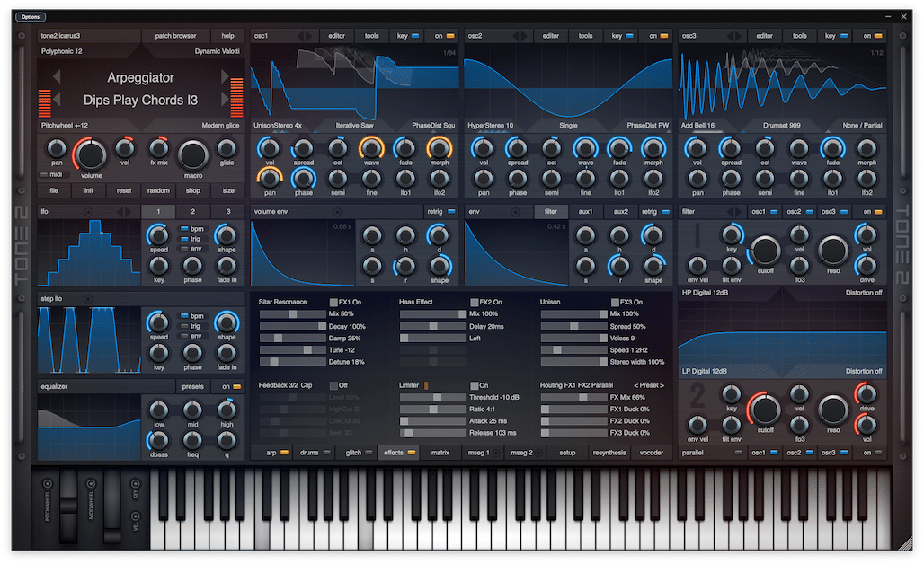Click equalizer presets button
Screen dimensions: 924x564
click(x=192, y=387)
